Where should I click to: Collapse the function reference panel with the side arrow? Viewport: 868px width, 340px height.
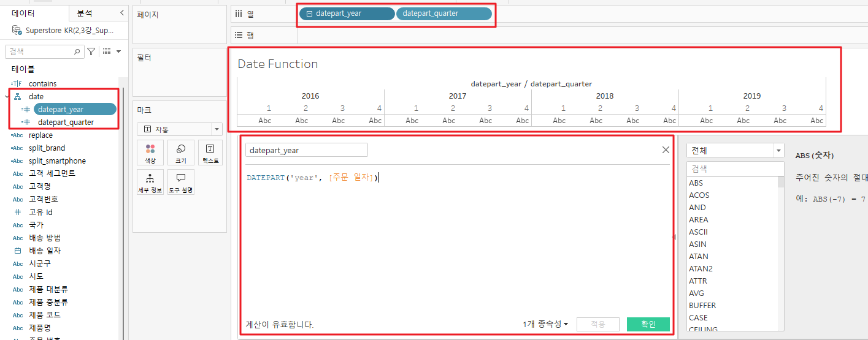(674, 236)
